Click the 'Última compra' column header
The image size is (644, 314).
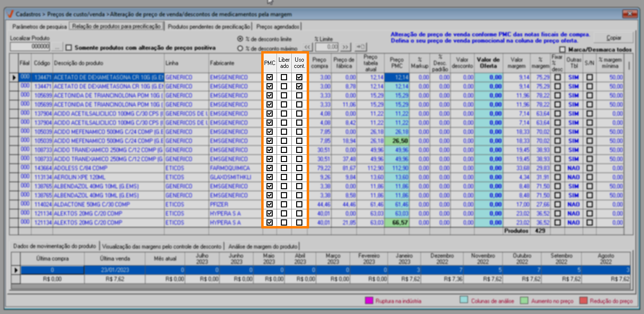[x=52, y=259]
